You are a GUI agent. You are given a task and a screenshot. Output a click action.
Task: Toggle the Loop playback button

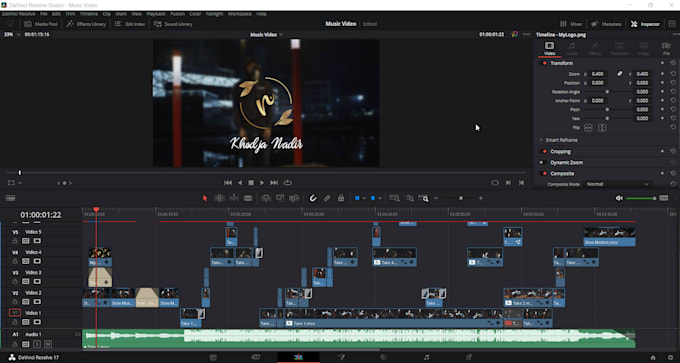click(x=287, y=183)
